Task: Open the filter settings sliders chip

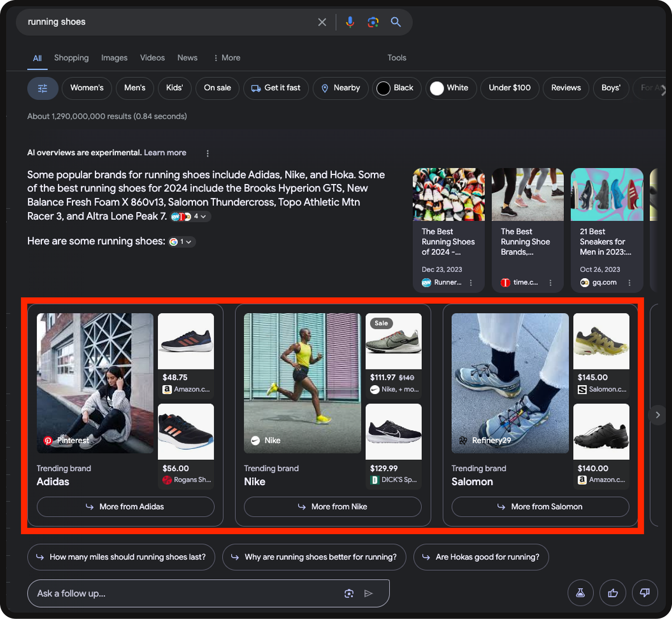Action: [x=42, y=88]
